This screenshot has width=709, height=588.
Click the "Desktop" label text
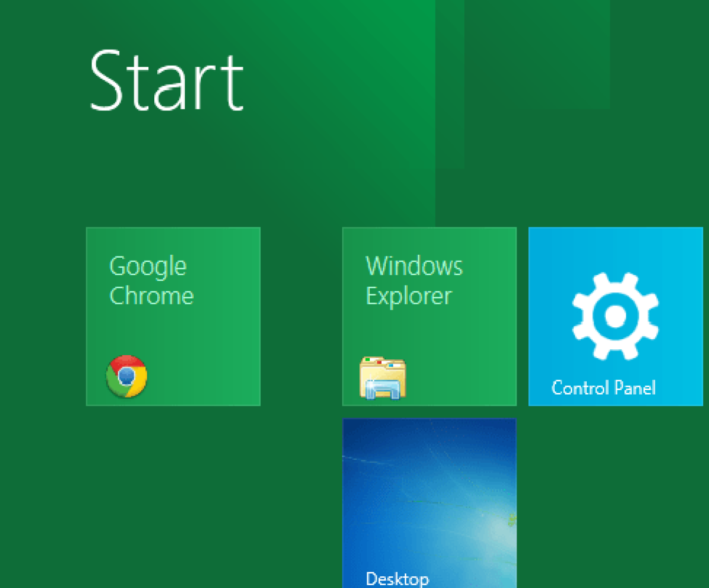tap(397, 578)
